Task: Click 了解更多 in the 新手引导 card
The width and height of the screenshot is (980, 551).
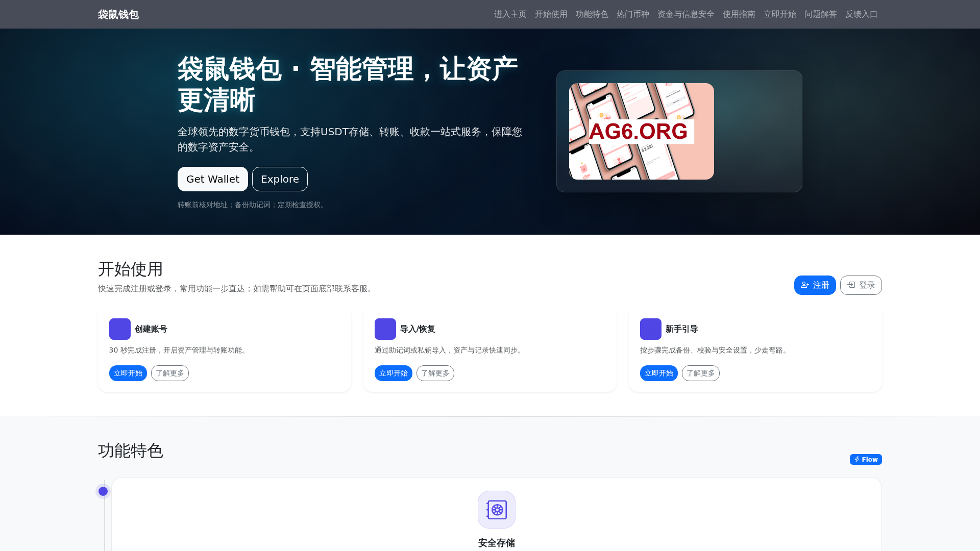Action: click(701, 373)
